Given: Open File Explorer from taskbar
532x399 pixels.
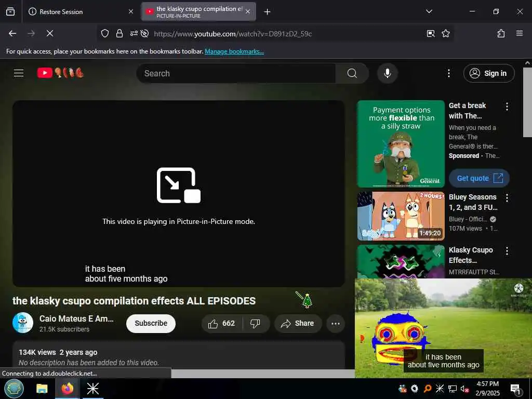Looking at the screenshot, I should coord(42,389).
